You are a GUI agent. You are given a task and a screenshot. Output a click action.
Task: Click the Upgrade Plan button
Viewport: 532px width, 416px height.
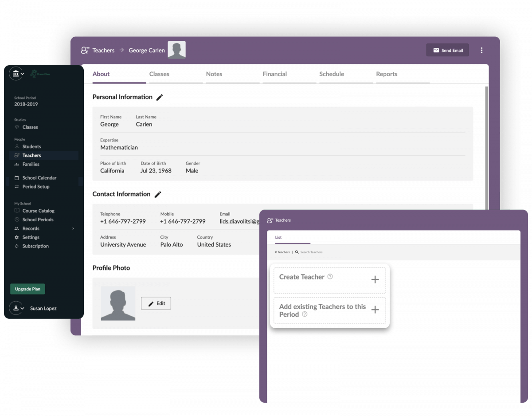(27, 289)
